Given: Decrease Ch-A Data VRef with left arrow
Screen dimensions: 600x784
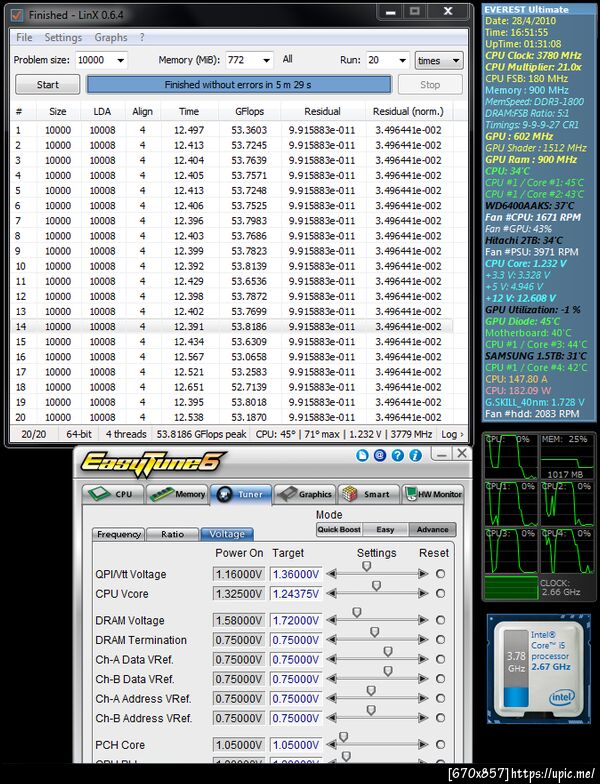Looking at the screenshot, I should (x=332, y=659).
